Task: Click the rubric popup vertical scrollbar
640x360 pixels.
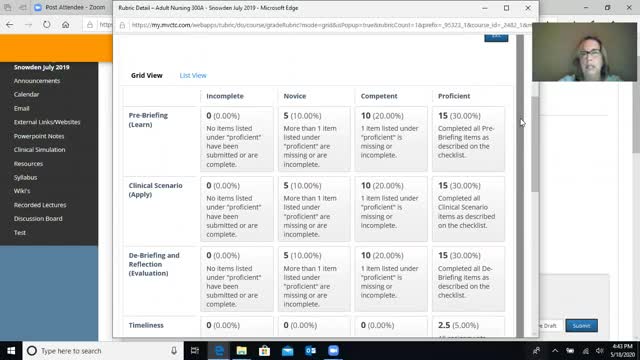Action: click(x=535, y=144)
